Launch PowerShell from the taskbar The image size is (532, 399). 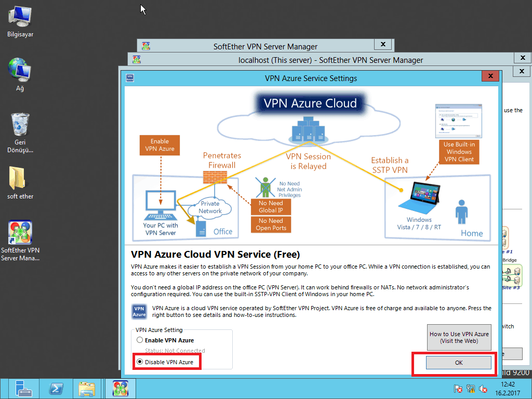[57, 389]
